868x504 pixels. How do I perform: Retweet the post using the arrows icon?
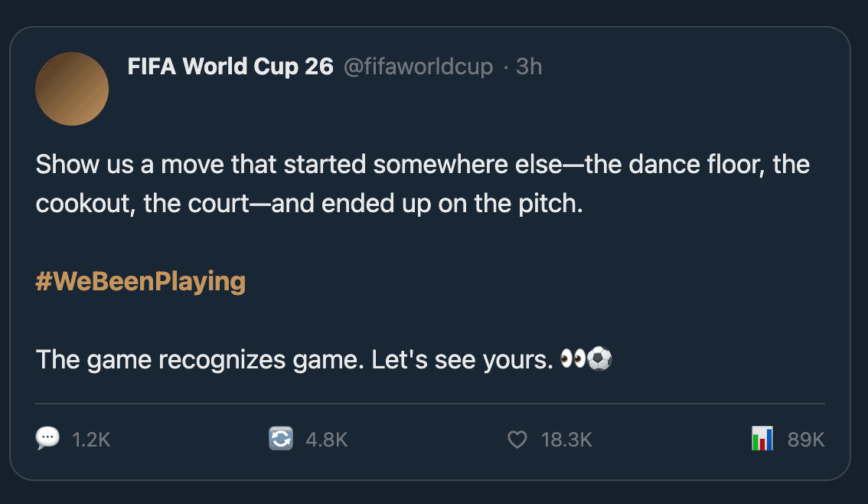(281, 439)
